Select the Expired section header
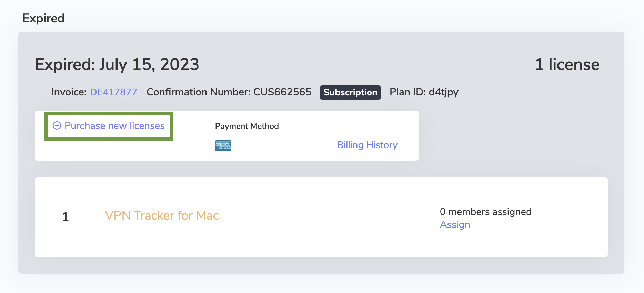Image resolution: width=644 pixels, height=293 pixels. click(x=43, y=18)
